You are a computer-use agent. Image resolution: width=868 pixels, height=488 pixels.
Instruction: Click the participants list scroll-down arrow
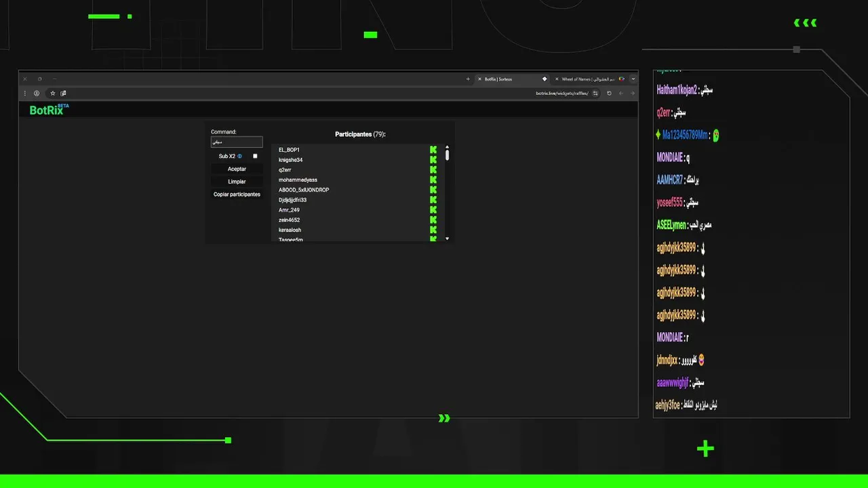pos(447,239)
